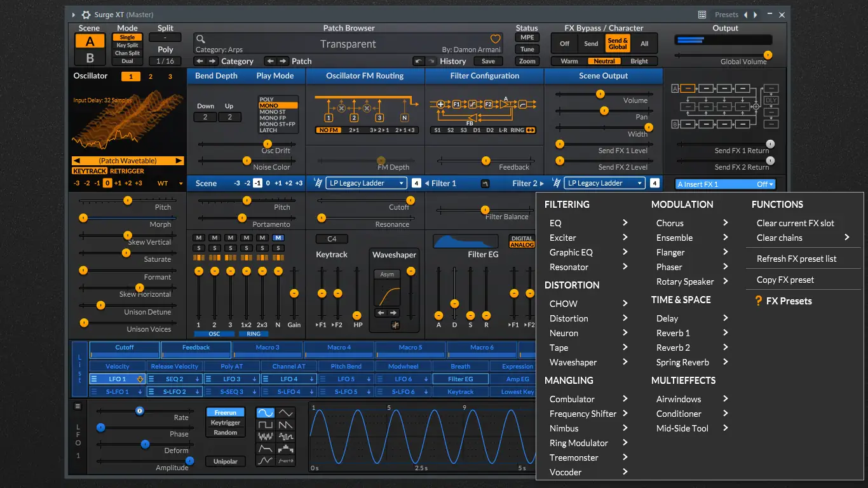This screenshot has height=488, width=868.
Task: Choose the sawtooth LFO waveform icon
Action: [286, 424]
